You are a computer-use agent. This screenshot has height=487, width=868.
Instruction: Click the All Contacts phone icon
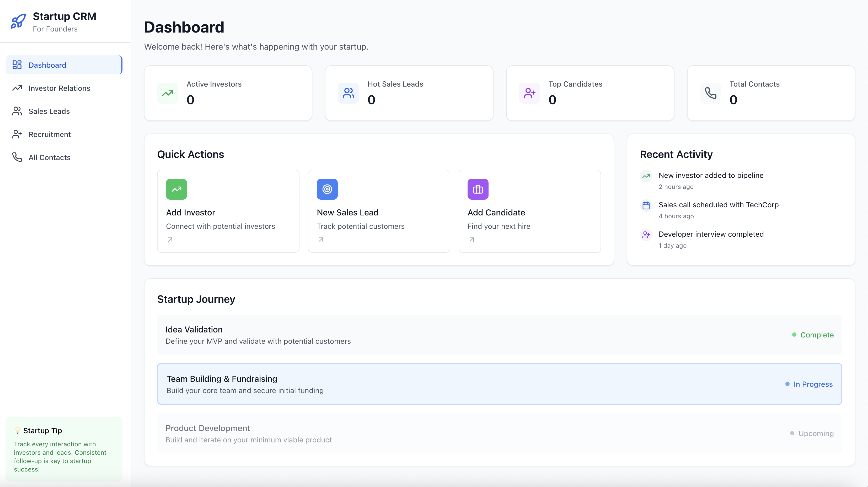pos(17,157)
